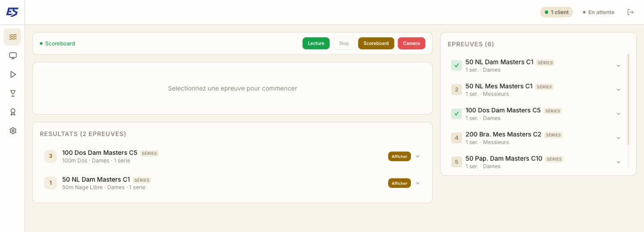This screenshot has height=232, width=644.
Task: Click result badge 1 for 50 NL Dam Masters
Action: (x=51, y=183)
